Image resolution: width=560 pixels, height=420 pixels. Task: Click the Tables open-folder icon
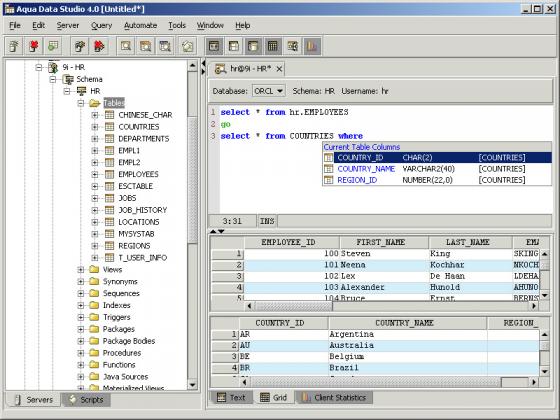(95, 103)
